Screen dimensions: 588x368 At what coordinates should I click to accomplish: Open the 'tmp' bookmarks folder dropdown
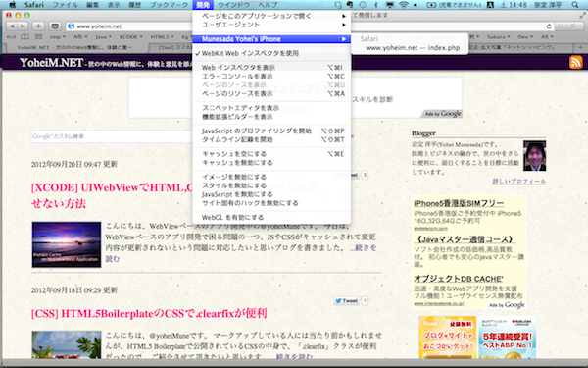(x=58, y=37)
